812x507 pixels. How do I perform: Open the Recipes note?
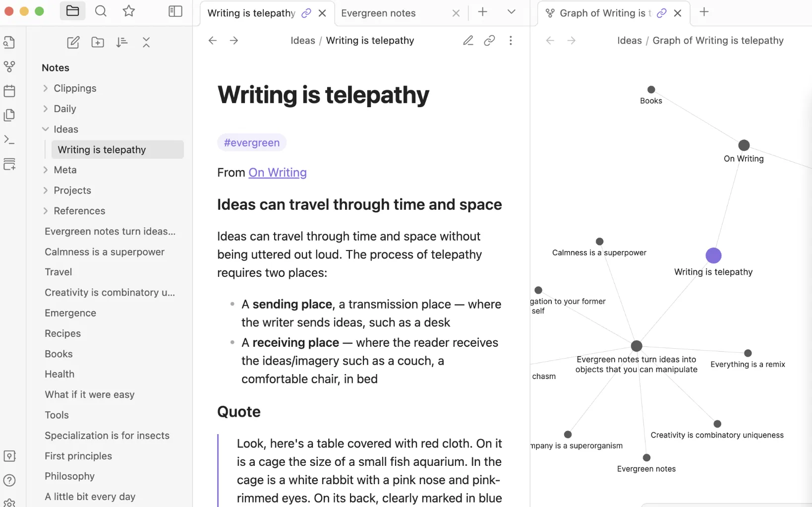point(63,333)
